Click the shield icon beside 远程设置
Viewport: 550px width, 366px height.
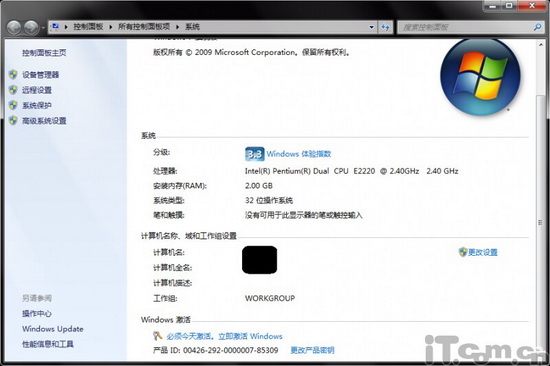pos(13,90)
